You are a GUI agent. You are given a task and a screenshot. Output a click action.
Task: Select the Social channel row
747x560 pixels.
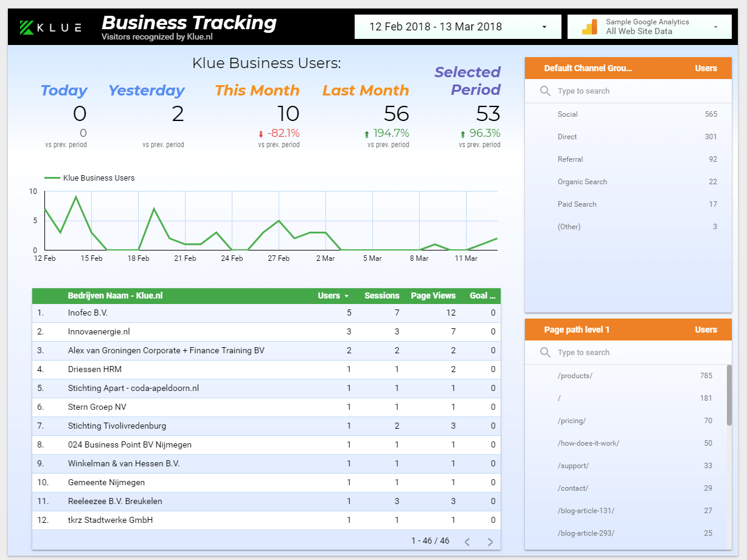click(628, 114)
